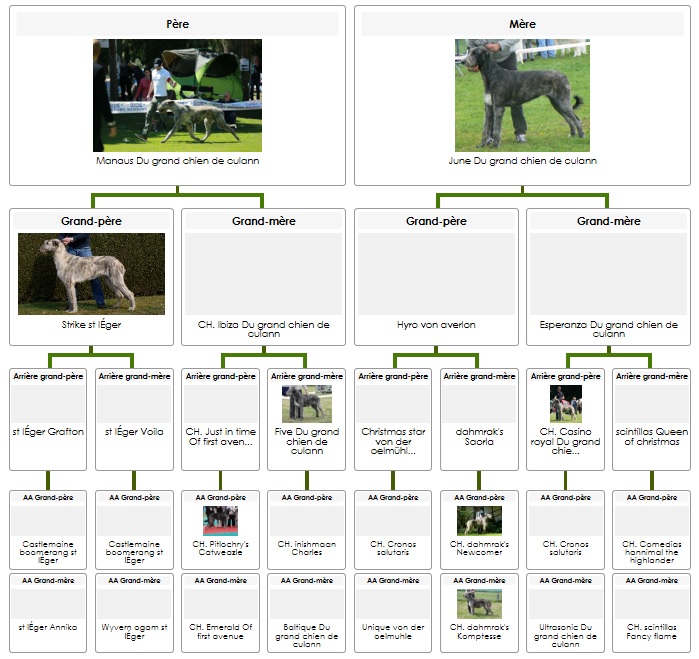Select scintillas Queen of christmas

click(x=651, y=437)
